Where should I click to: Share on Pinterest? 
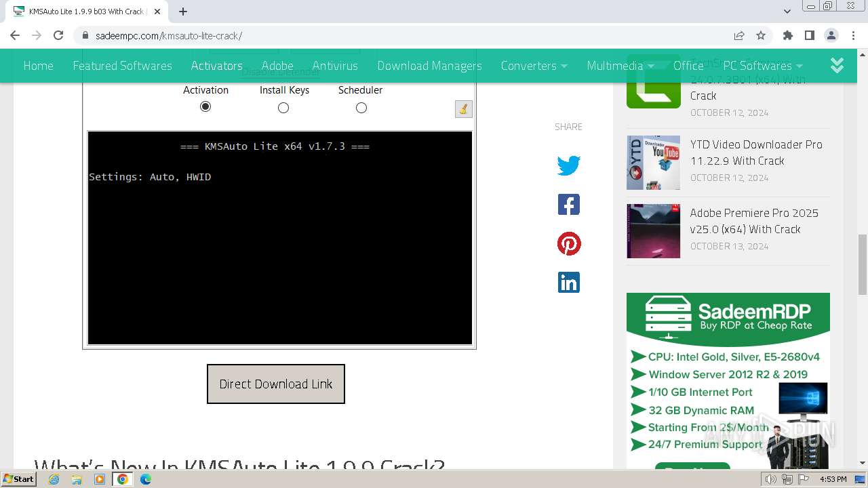coord(569,244)
